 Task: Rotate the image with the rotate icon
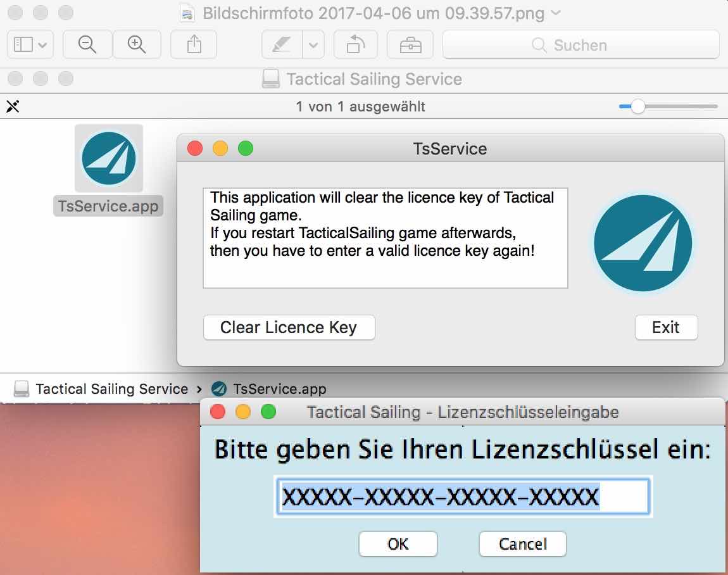pos(356,44)
